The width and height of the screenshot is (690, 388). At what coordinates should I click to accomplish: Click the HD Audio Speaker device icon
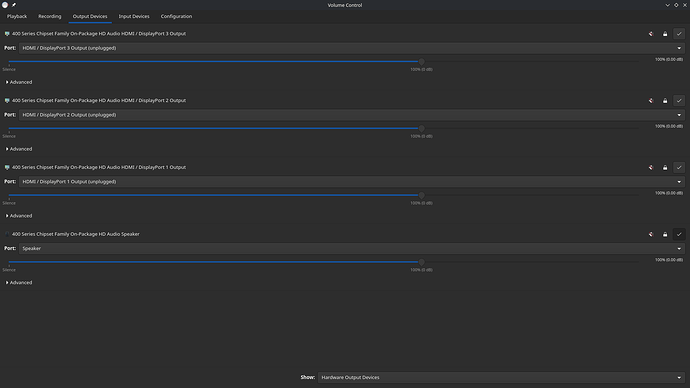tap(7, 234)
